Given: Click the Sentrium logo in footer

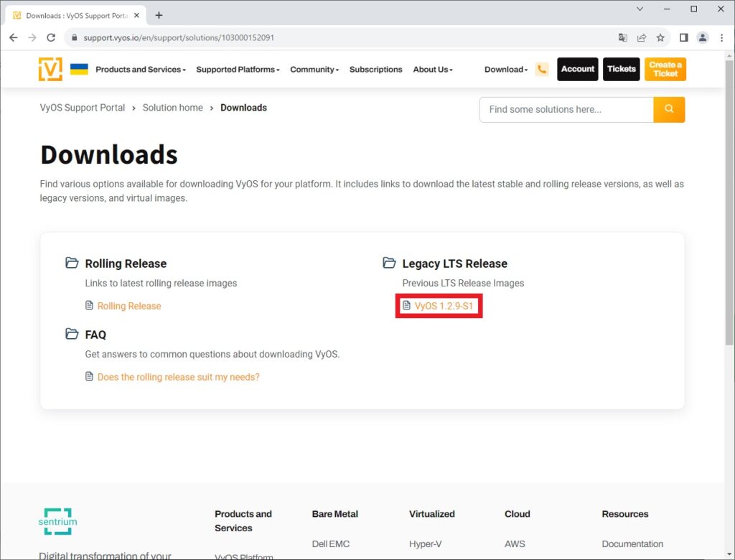Looking at the screenshot, I should (x=57, y=521).
